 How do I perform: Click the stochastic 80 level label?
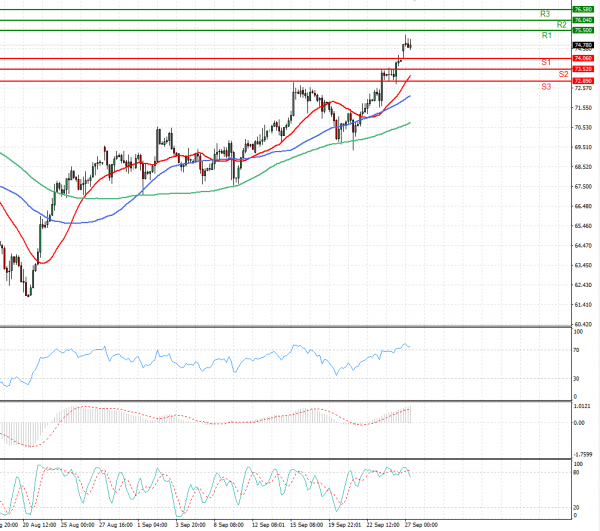[x=577, y=472]
